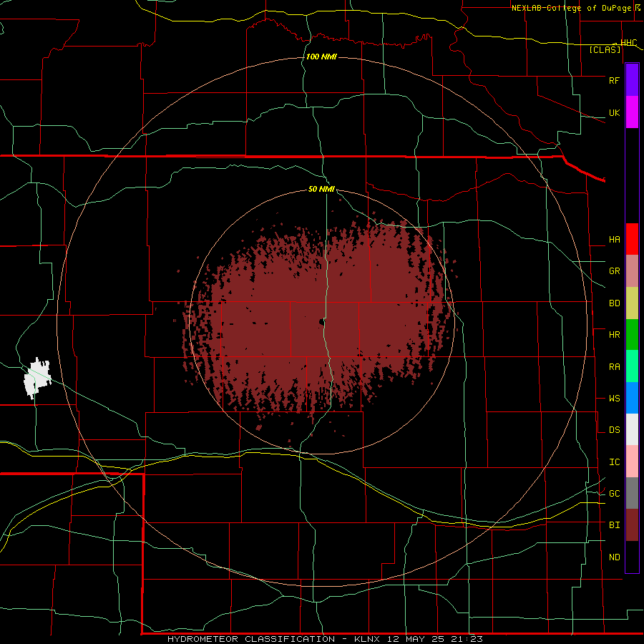Click the ND black legend swatch

tap(632, 557)
